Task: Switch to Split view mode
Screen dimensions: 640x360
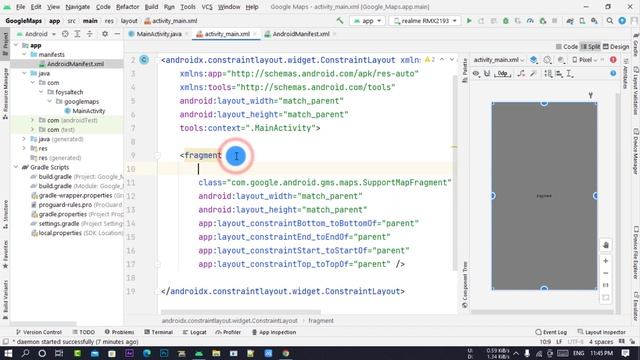Action: (x=590, y=47)
